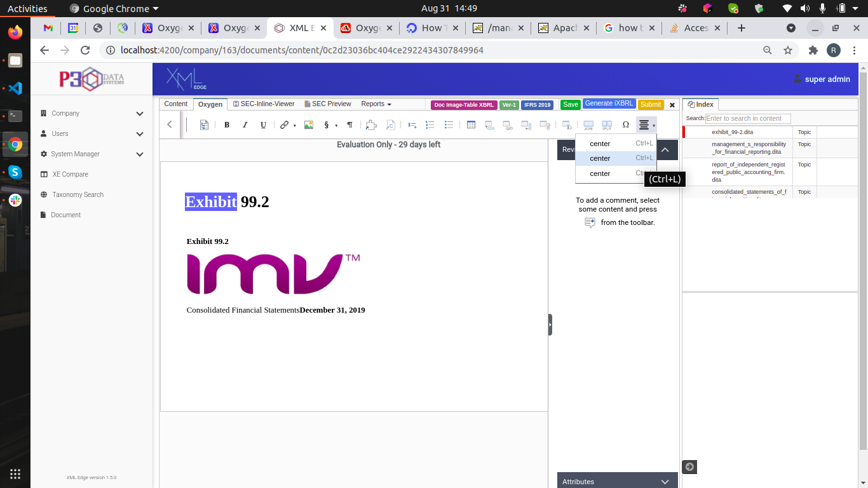Viewport: 868px width, 488px height.
Task: Open the Reports dropdown menu
Action: coord(376,104)
